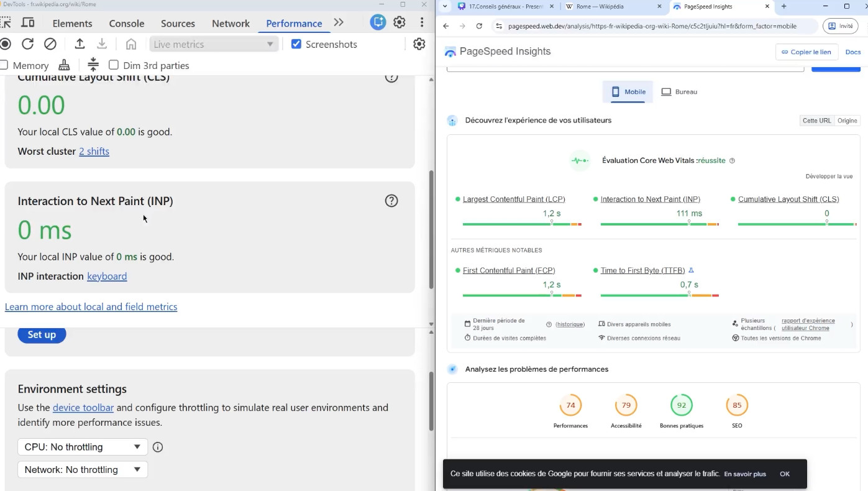Uncheck the Screenshots checkbox
This screenshot has height=491, width=868.
(296, 44)
